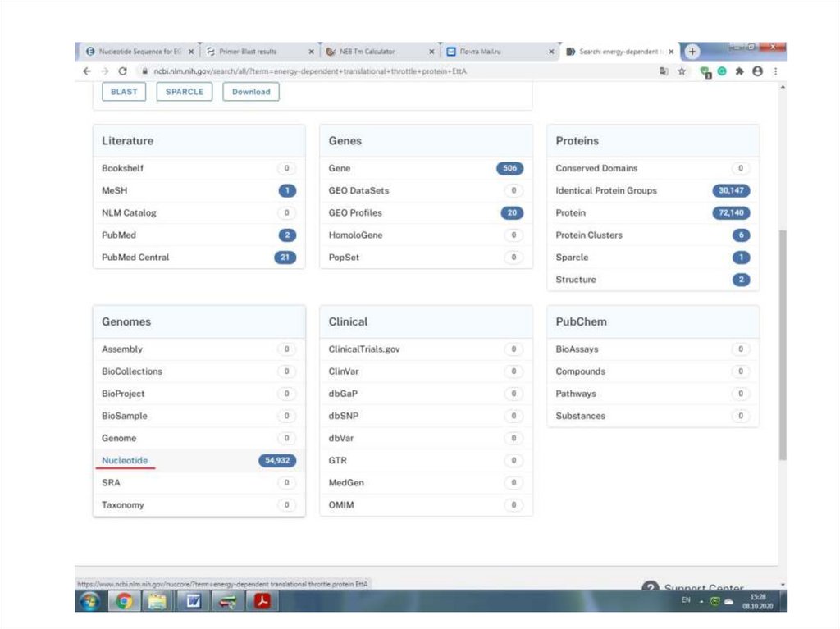Switch to NEB Tm Calculator tab
Viewport: 840px width, 629px height.
click(x=379, y=52)
